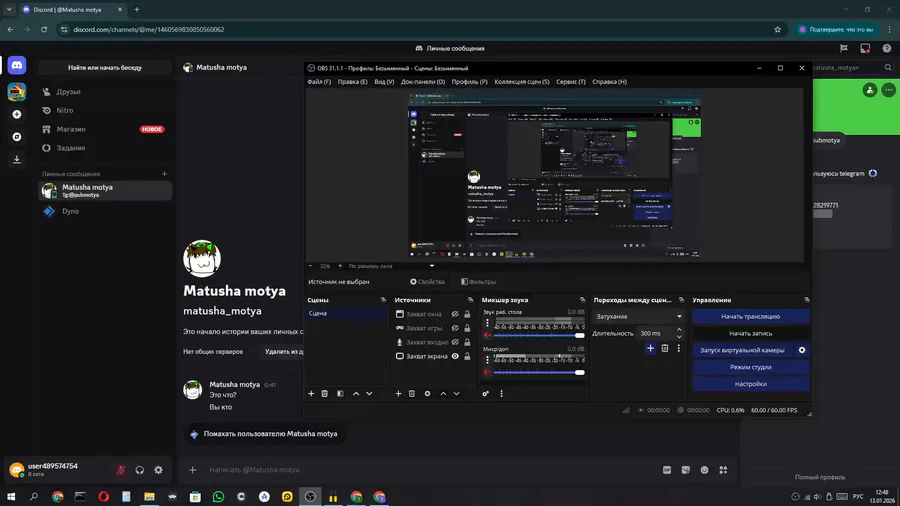Show the Захват окна source
The height and width of the screenshot is (506, 900).
[x=455, y=314]
